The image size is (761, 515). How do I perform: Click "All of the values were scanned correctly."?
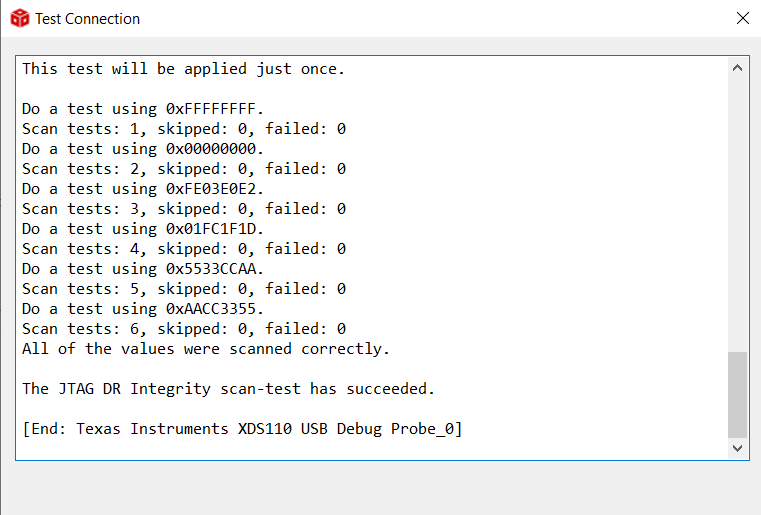(x=205, y=349)
